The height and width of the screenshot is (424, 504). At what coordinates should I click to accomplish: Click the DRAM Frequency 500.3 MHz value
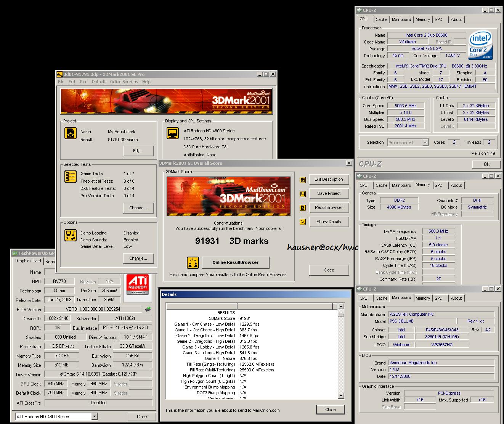coord(438,231)
